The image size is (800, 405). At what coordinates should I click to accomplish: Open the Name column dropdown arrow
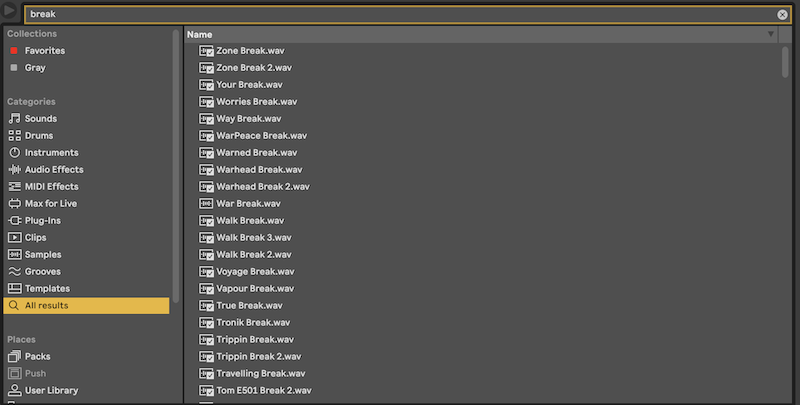(770, 34)
